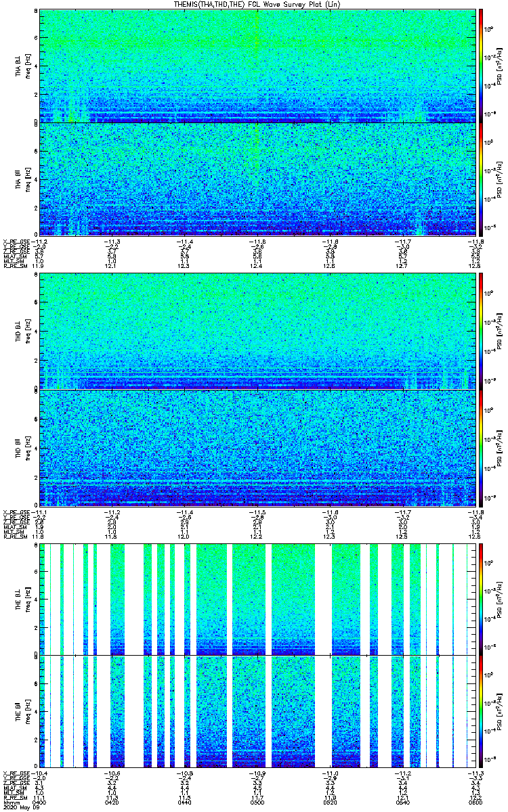The height and width of the screenshot is (812, 508).
Task: Click inside the THA B-parallel spectrogram panel
Action: (256, 179)
